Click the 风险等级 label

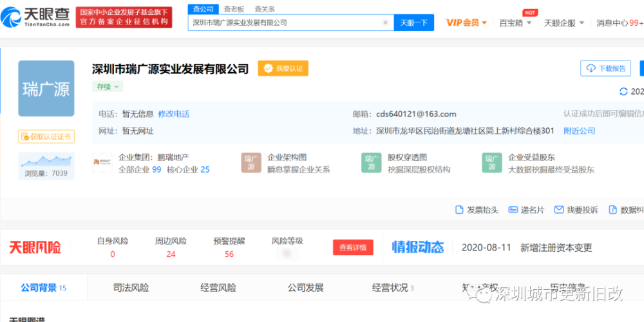pyautogui.click(x=287, y=241)
